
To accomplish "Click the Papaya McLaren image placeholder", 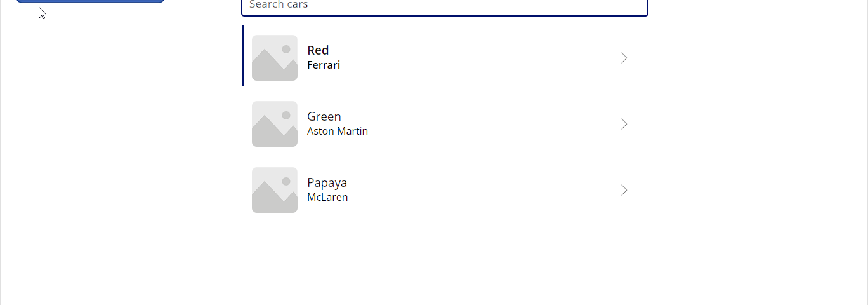I will (x=275, y=190).
